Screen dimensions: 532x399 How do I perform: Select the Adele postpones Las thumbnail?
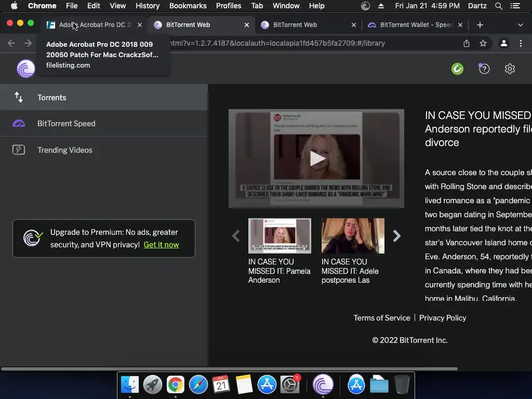pos(353,236)
